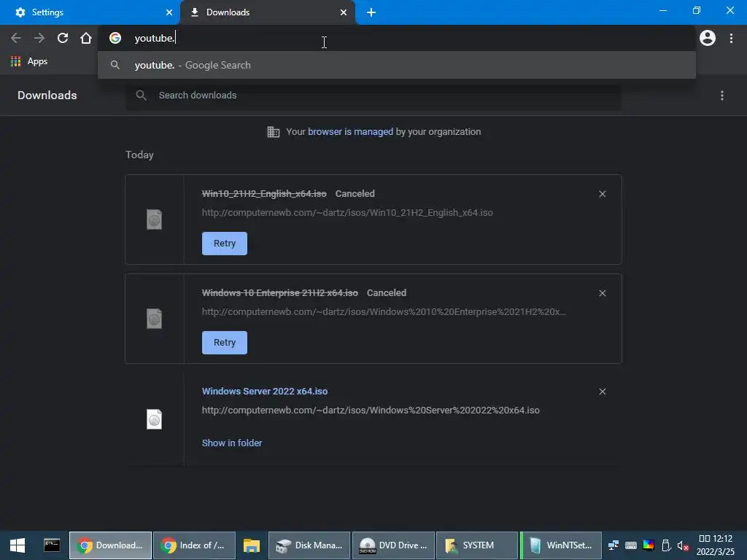Open File Explorer from the taskbar

[251, 545]
